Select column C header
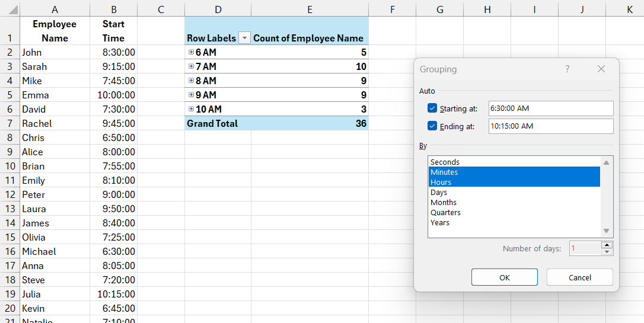The image size is (644, 323). 161,9
